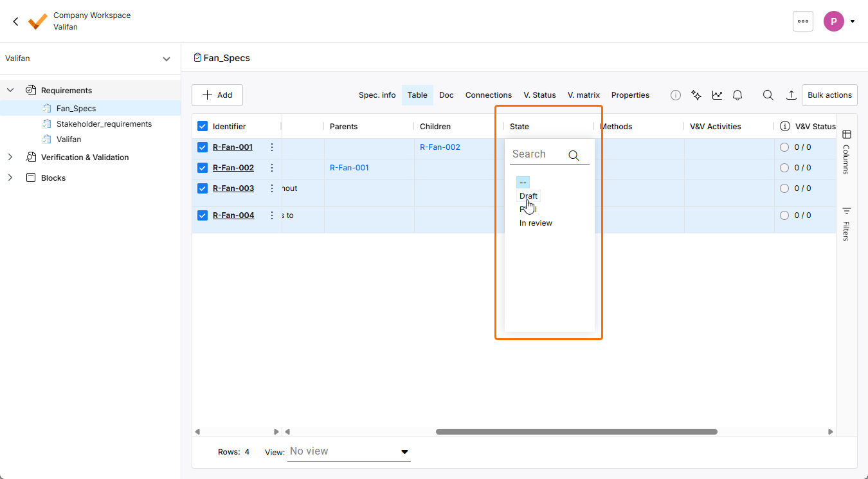868x479 pixels.
Task: Click the horizontal scrollbar thumb
Action: click(x=576, y=432)
